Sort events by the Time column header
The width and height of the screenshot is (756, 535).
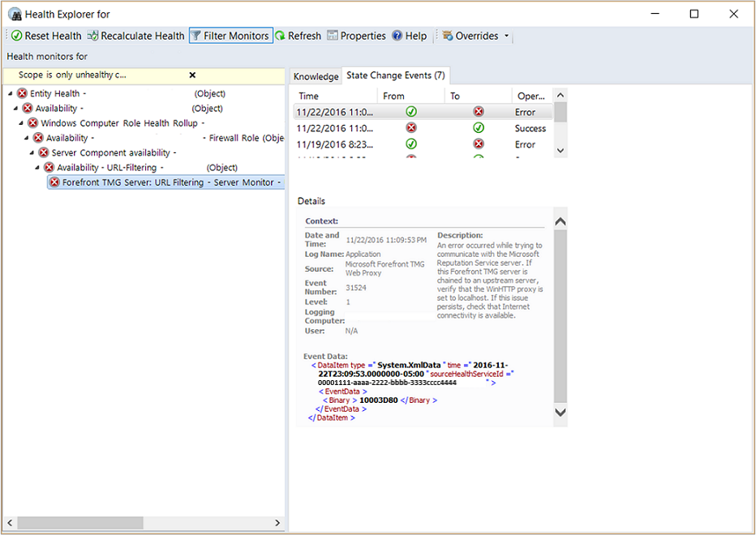336,96
